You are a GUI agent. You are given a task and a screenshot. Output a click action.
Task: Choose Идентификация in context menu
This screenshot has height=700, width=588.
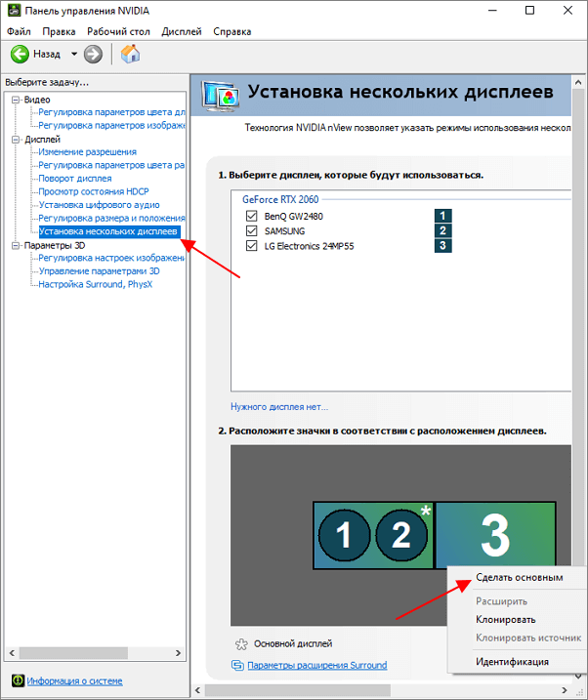tap(512, 662)
